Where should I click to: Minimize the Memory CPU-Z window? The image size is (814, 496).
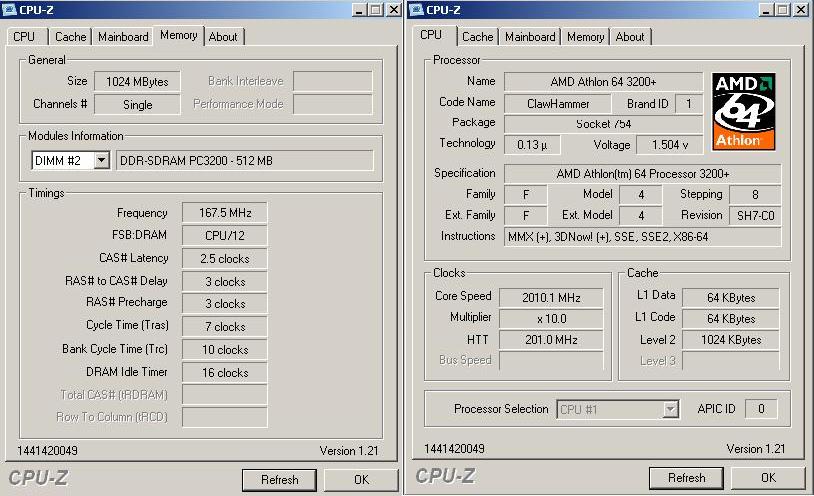(x=359, y=10)
